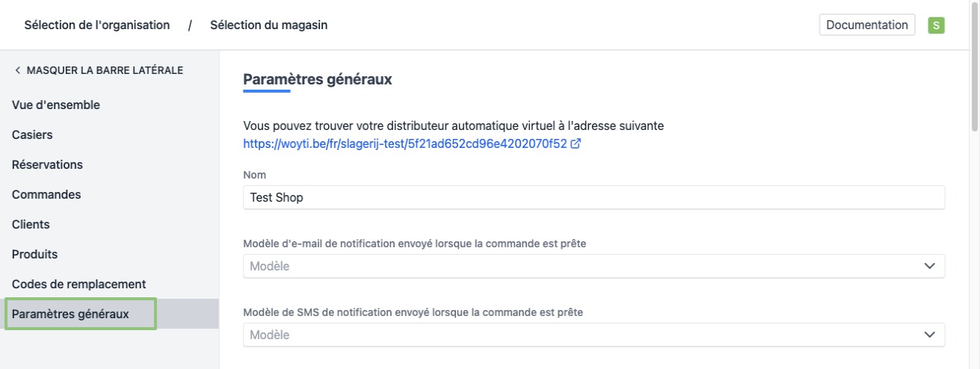Go to Sélection du magasin breadcrumb

268,25
